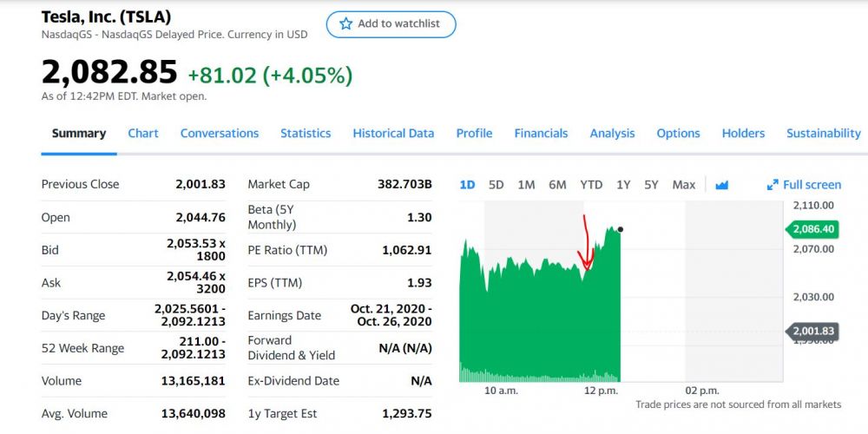Switch to the Conversations tab
The image size is (868, 434).
click(x=220, y=134)
